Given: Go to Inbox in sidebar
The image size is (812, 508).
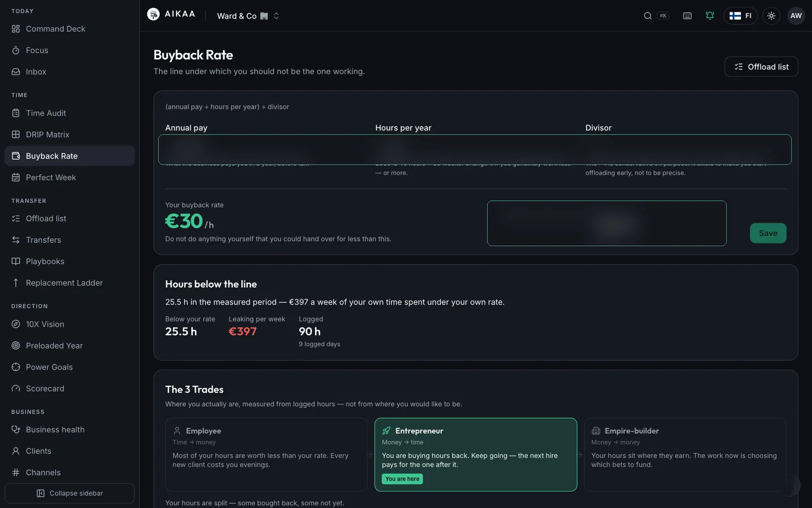Looking at the screenshot, I should pyautogui.click(x=70, y=72).
